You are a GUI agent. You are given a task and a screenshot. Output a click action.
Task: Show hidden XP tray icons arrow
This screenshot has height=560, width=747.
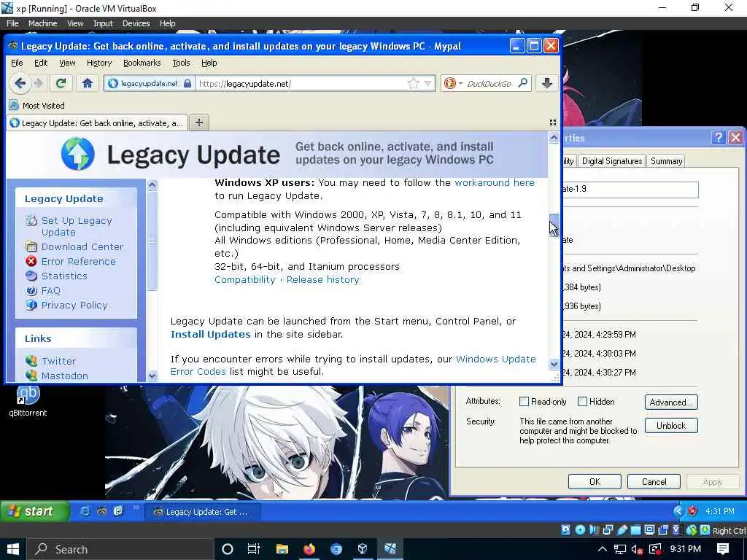[x=679, y=511]
